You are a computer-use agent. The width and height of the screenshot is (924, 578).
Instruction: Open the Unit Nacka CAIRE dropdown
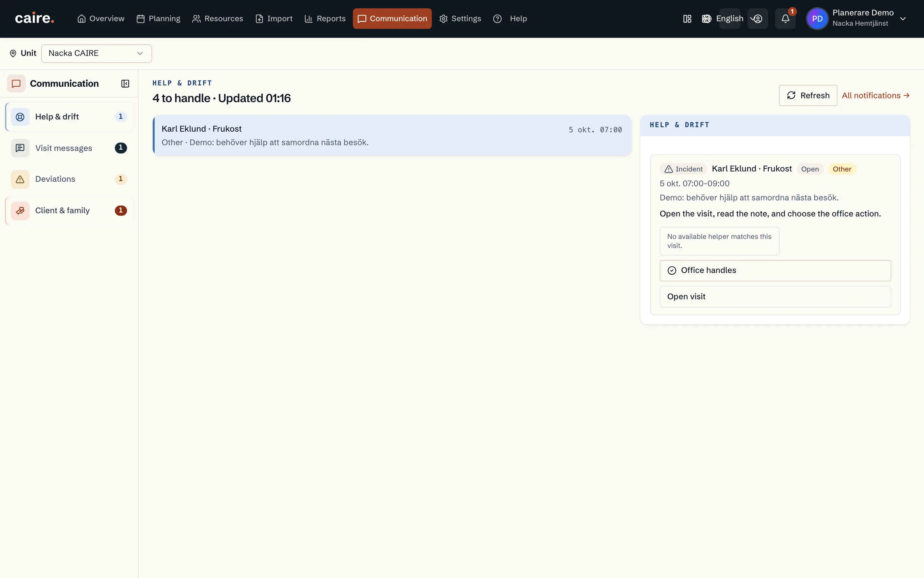point(96,54)
